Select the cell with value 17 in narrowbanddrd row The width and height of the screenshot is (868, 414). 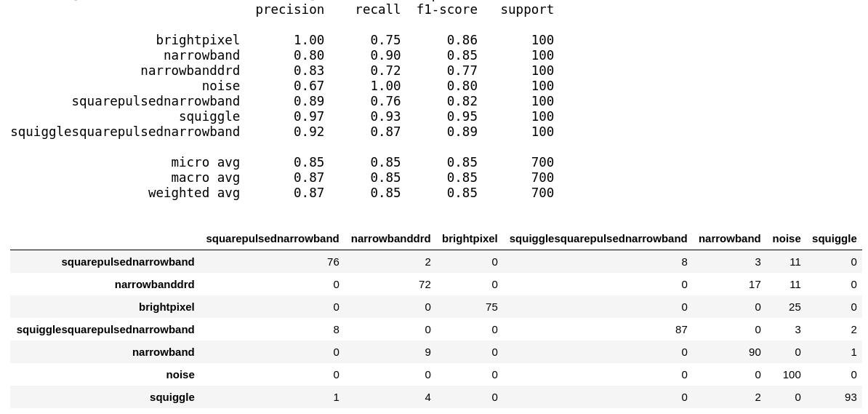point(755,284)
